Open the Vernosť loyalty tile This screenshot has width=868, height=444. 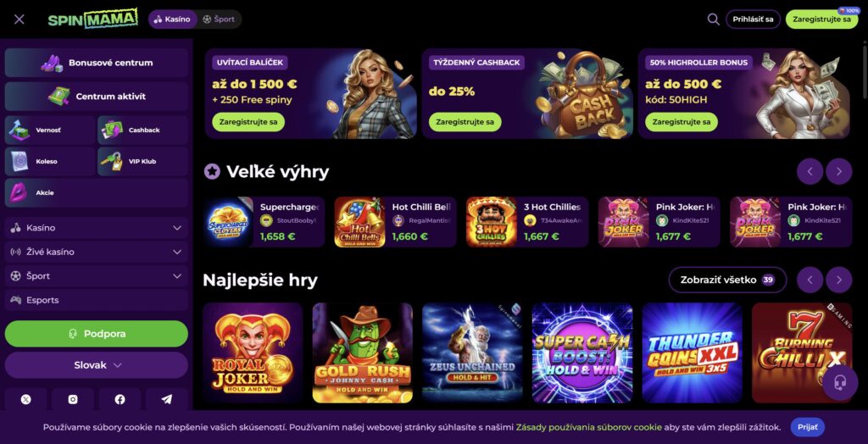(x=50, y=130)
